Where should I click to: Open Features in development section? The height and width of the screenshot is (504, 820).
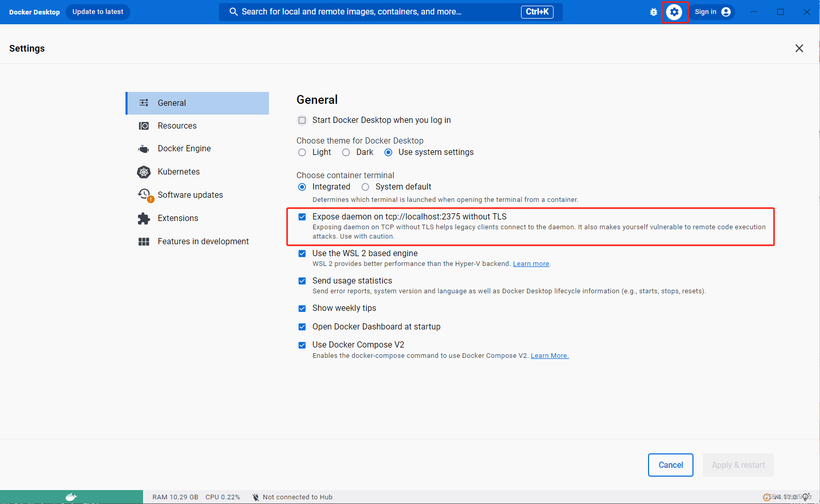(197, 242)
